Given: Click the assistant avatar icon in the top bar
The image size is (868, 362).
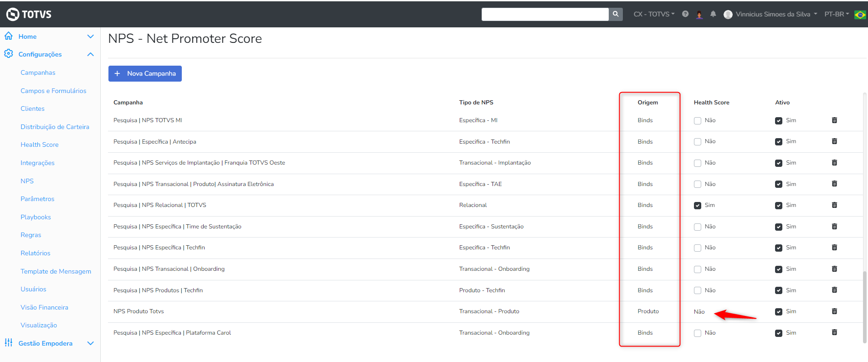Looking at the screenshot, I should coord(699,15).
